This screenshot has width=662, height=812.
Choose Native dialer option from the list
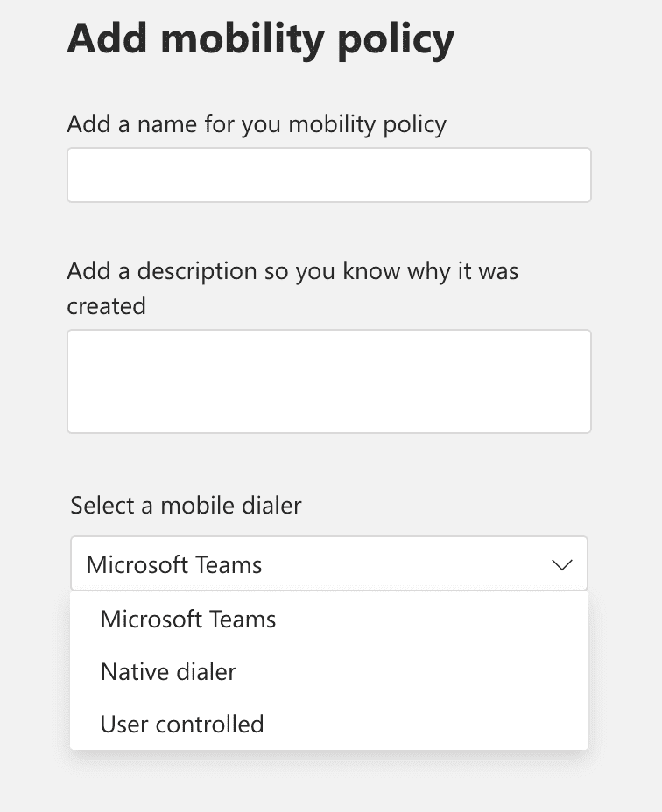pos(328,672)
